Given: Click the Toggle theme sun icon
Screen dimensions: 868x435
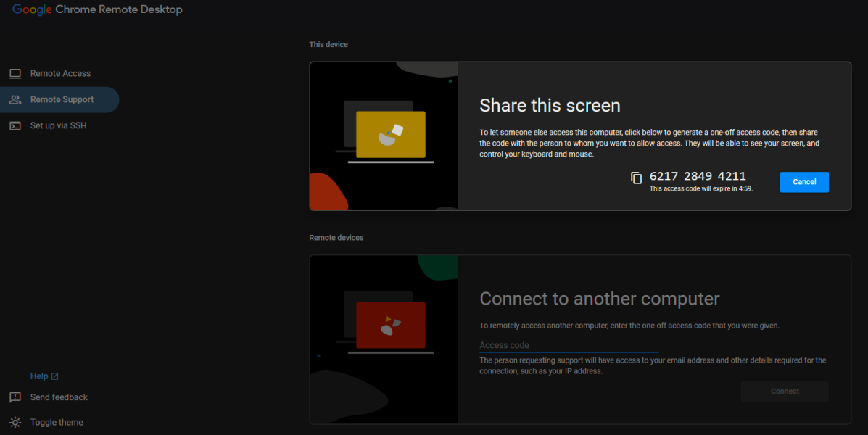Looking at the screenshot, I should 15,421.
